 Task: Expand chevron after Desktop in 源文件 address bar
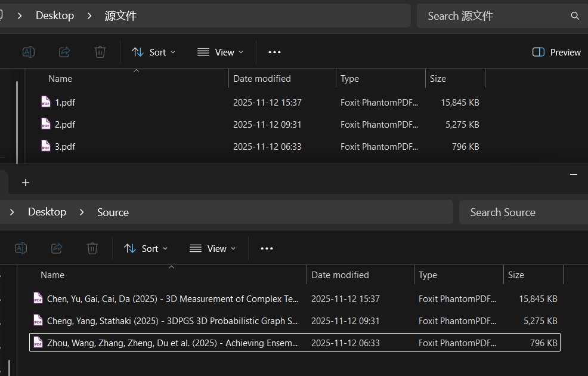point(89,16)
